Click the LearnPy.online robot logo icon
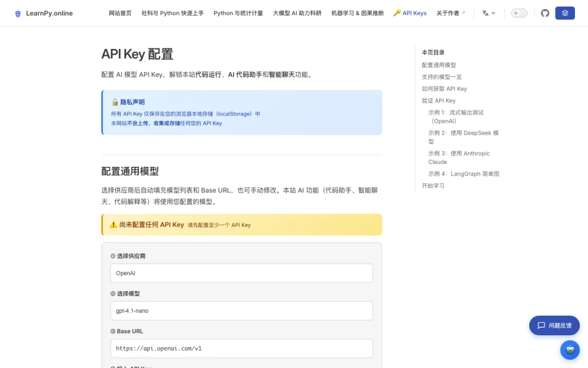 17,14
